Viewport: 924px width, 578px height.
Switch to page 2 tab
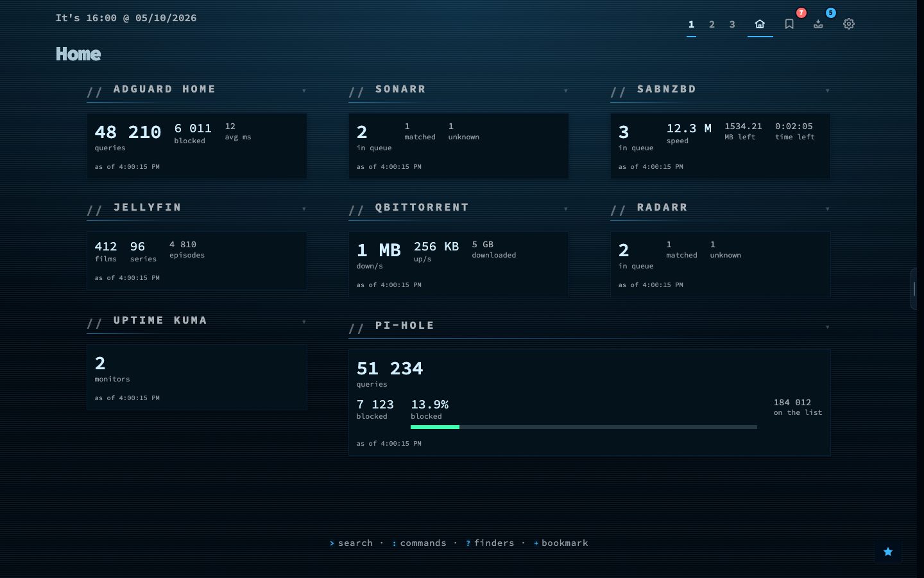[x=712, y=24]
